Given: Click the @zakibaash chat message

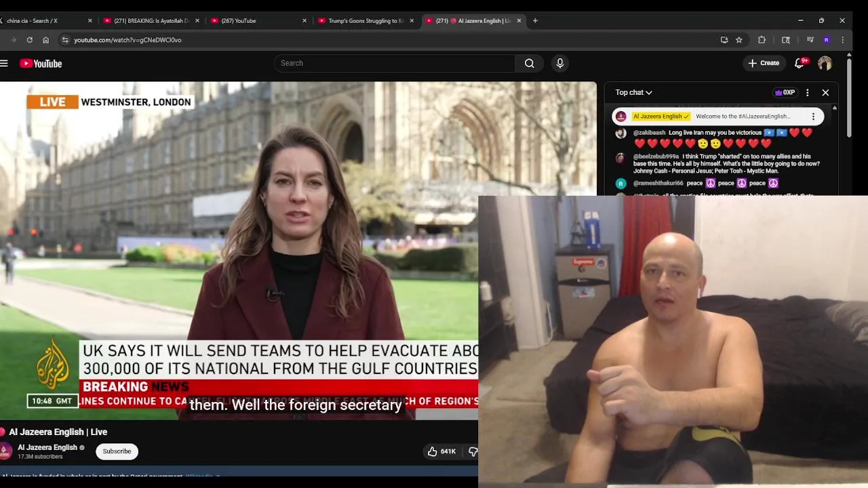Looking at the screenshot, I should (x=722, y=138).
